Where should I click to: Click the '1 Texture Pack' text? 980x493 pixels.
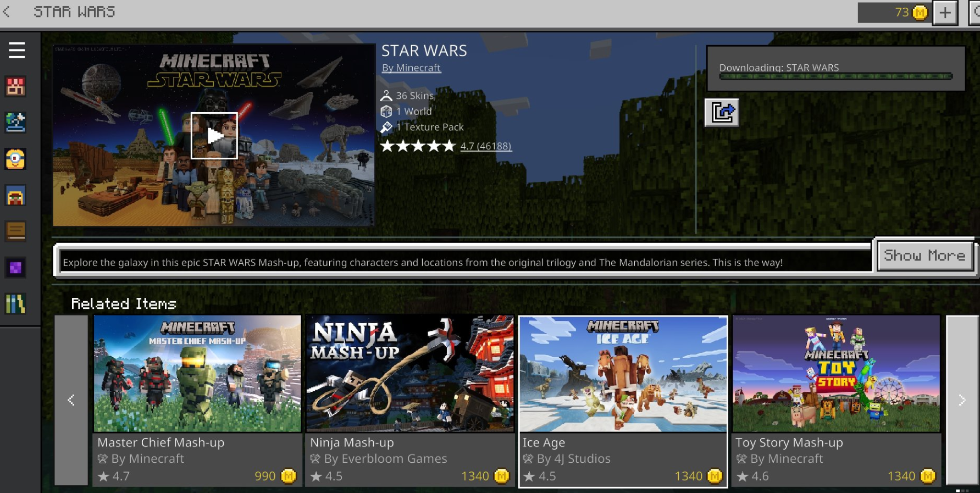pos(430,128)
